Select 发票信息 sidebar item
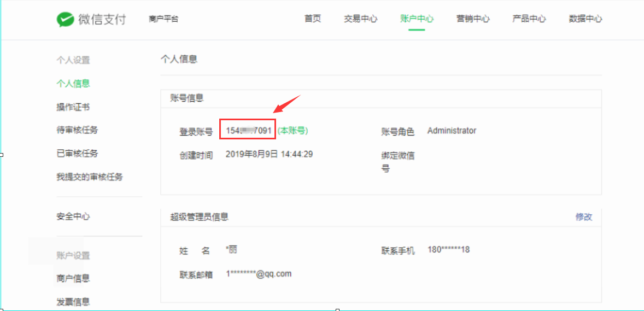644x311 pixels. click(x=73, y=302)
